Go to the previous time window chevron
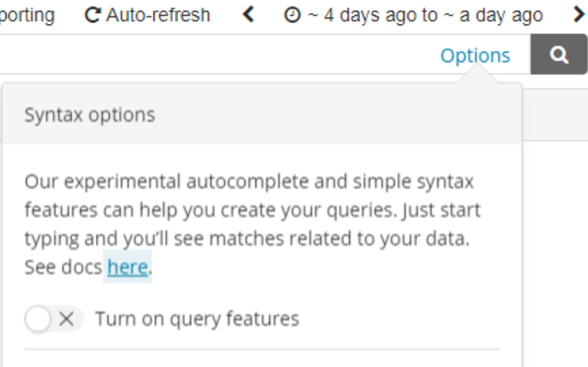The height and width of the screenshot is (367, 588). 249,14
